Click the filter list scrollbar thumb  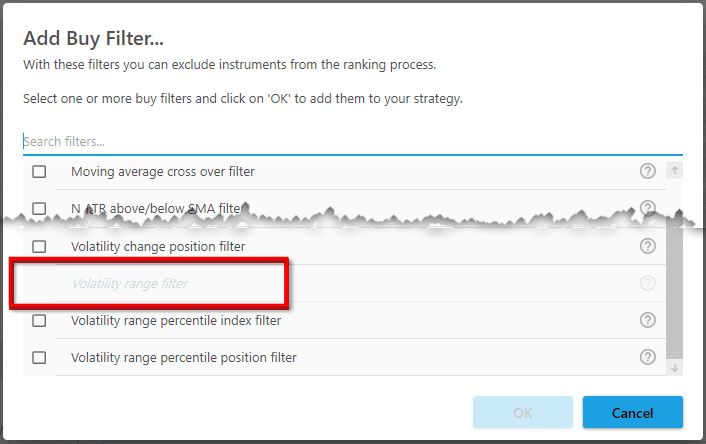pyautogui.click(x=674, y=288)
